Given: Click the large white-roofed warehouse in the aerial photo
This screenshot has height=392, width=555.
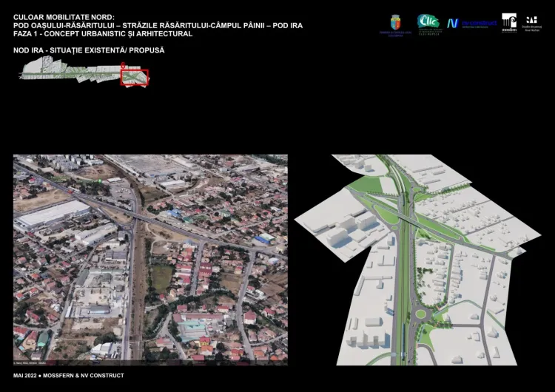Looking at the screenshot, I should pyautogui.click(x=52, y=215).
